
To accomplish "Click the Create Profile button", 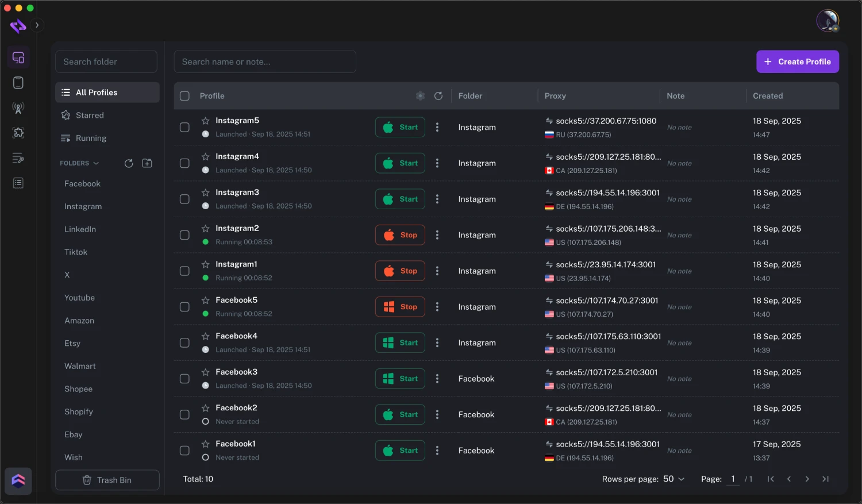I will (797, 61).
